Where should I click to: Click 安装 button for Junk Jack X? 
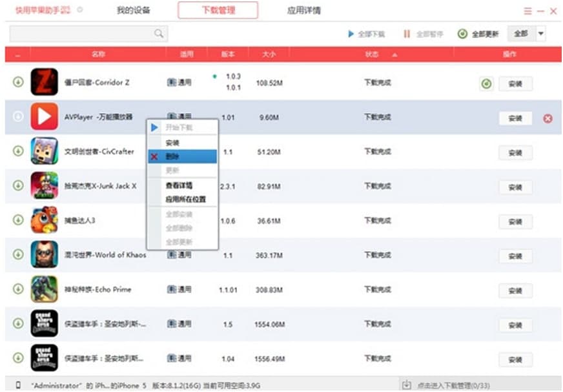pyautogui.click(x=515, y=187)
